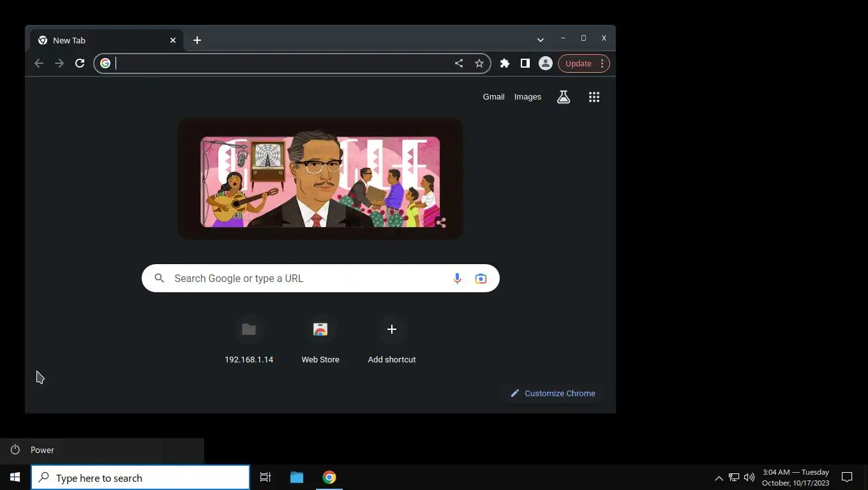
Task: Click Customize Chrome button
Action: point(553,393)
